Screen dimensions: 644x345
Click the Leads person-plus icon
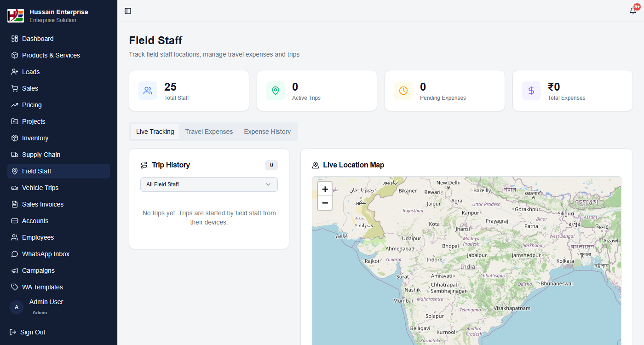coord(15,72)
